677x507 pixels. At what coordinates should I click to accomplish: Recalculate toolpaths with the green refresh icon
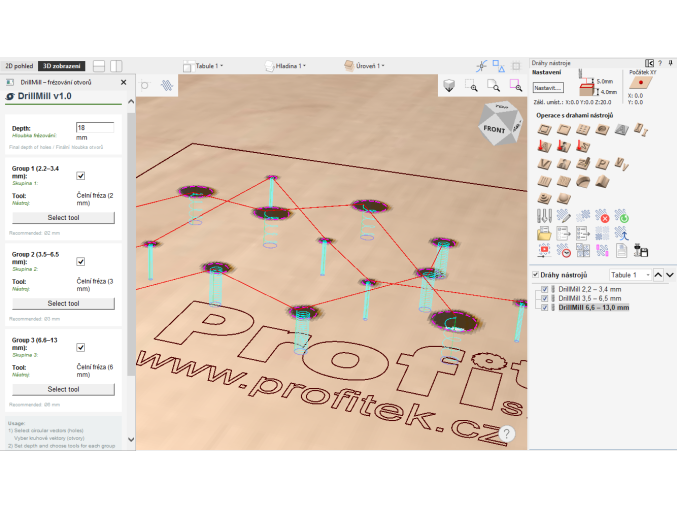(x=621, y=215)
